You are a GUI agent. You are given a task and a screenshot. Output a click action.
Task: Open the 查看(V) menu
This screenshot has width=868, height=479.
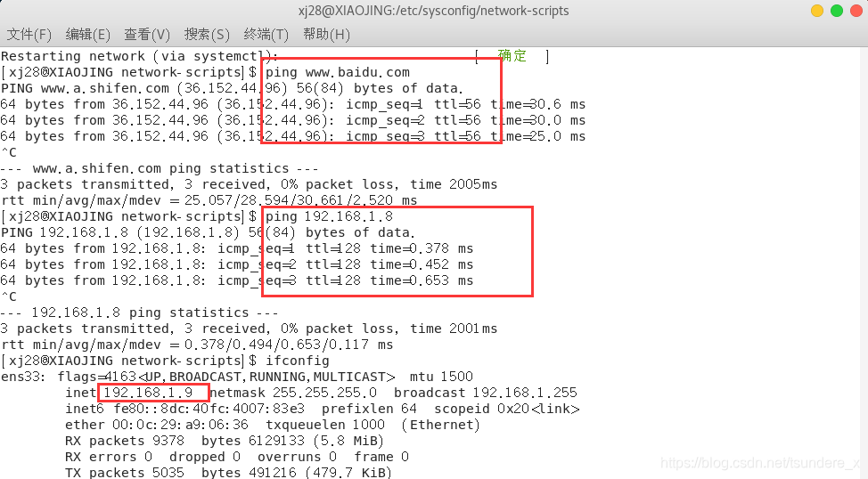[147, 35]
